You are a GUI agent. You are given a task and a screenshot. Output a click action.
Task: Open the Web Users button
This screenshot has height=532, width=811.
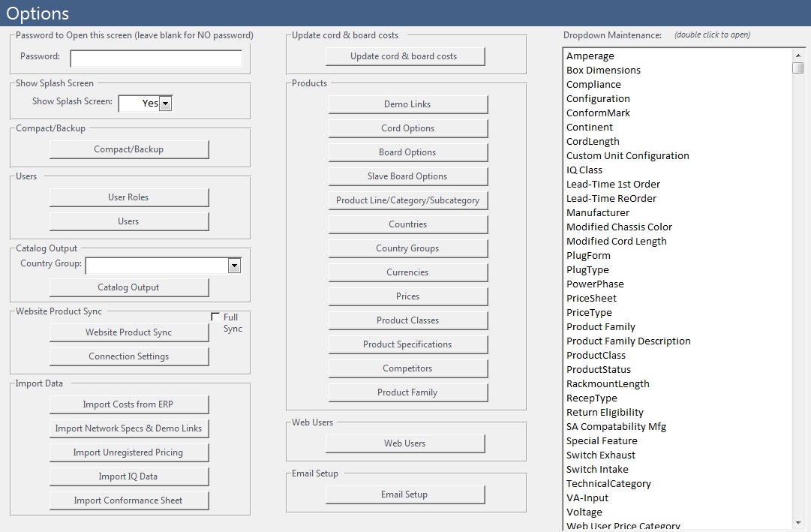pyautogui.click(x=405, y=443)
